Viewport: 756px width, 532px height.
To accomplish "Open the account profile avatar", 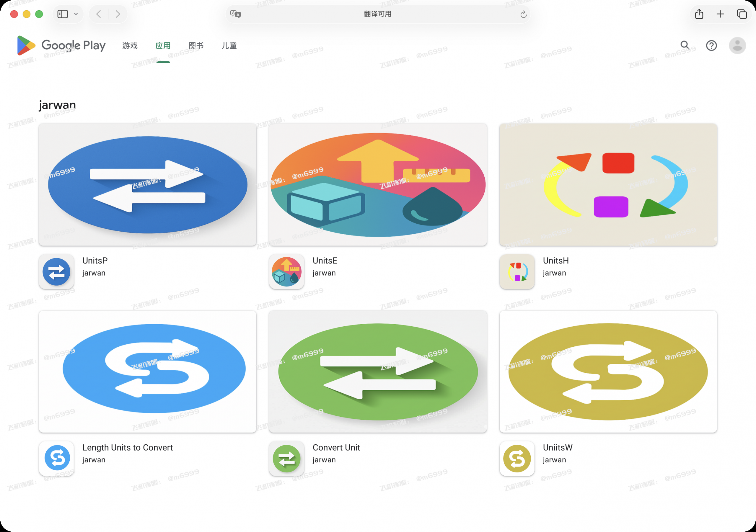I will click(x=737, y=45).
